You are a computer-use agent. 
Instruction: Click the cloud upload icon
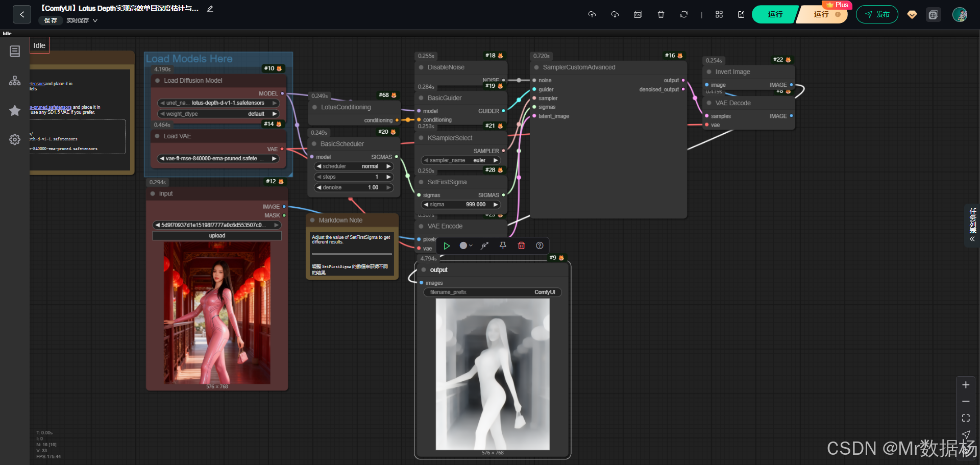[x=592, y=14]
